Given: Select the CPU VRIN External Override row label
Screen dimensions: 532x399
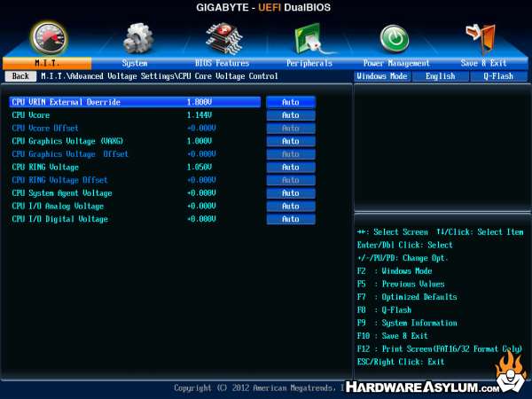Looking at the screenshot, I should 66,102.
